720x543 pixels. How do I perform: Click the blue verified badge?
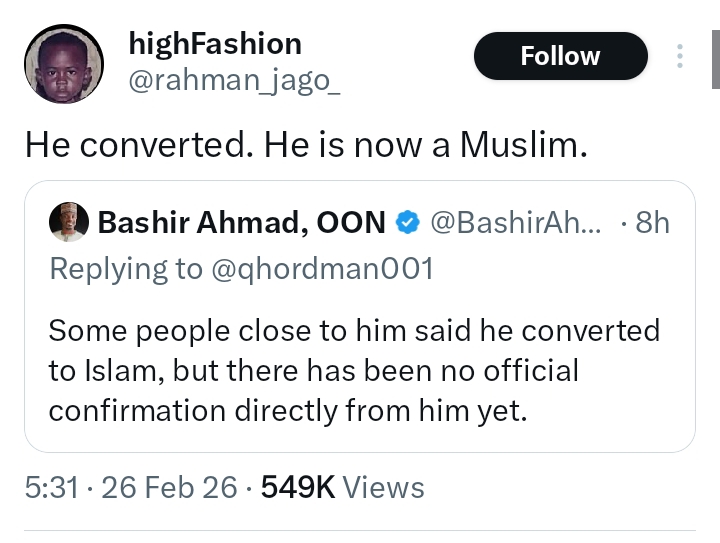[407, 223]
